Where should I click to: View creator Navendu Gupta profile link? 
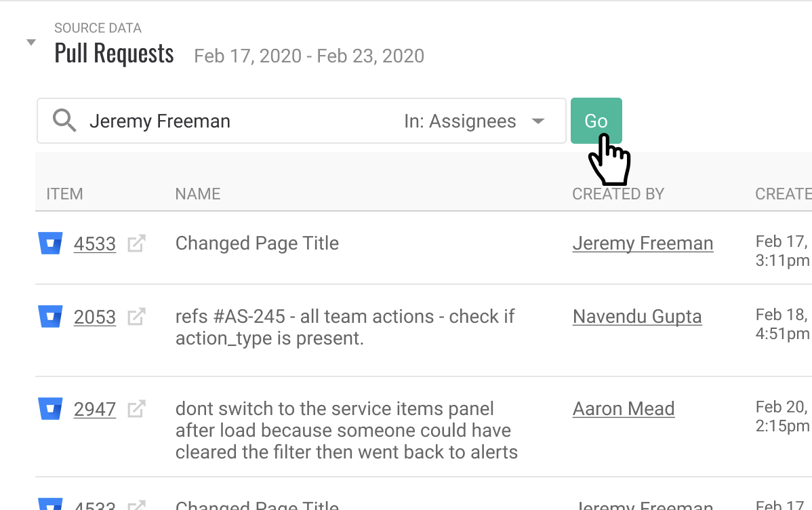pyautogui.click(x=637, y=317)
